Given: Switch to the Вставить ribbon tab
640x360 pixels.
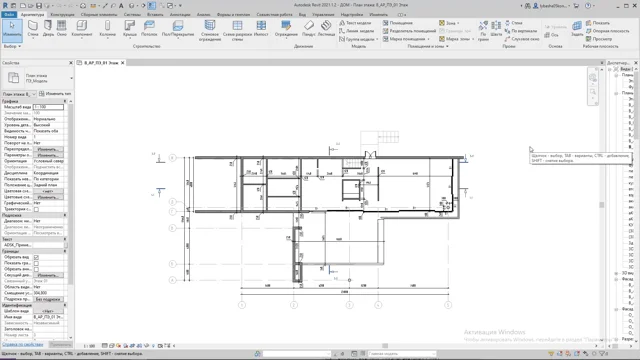Looking at the screenshot, I should [155, 14].
